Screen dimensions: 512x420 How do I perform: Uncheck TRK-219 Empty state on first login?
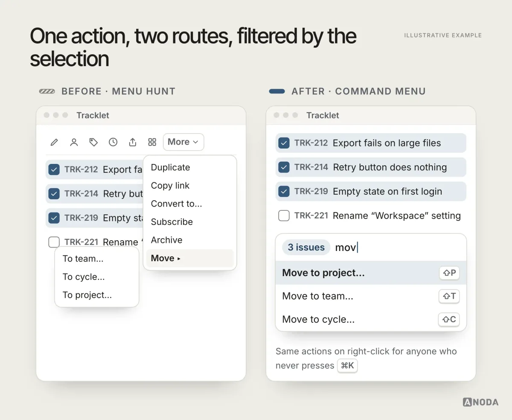click(284, 192)
